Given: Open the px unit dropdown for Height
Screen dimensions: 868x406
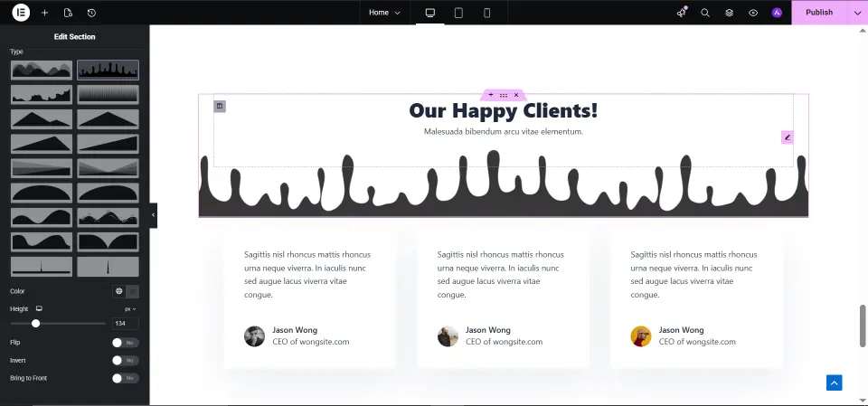Looking at the screenshot, I should click(x=129, y=309).
